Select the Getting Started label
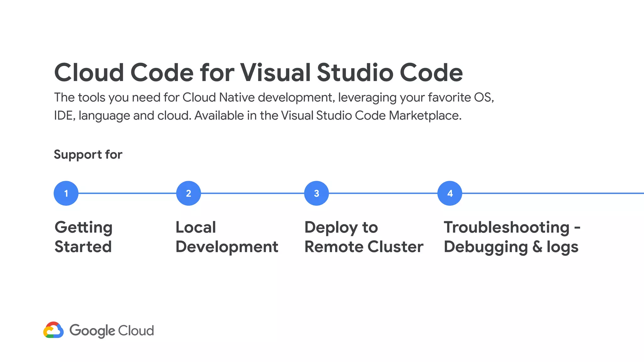This screenshot has width=644, height=362. click(83, 237)
